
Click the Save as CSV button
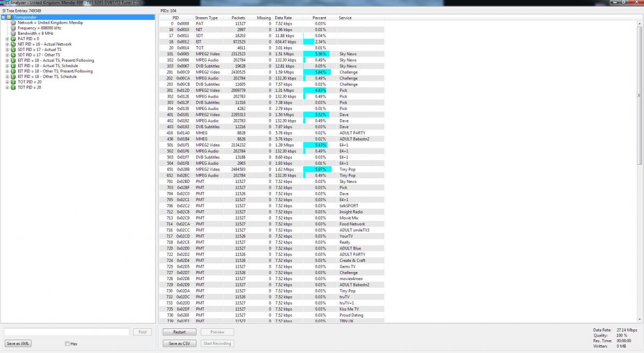179,343
